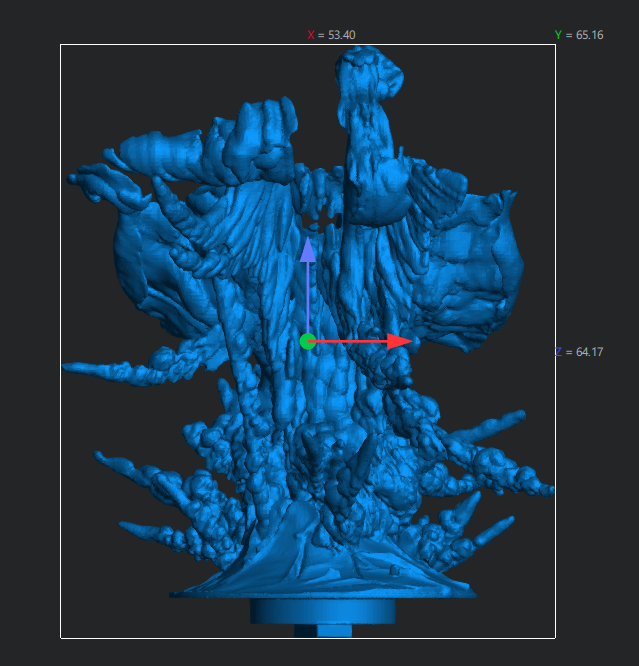Viewport: 639px width, 666px height.
Task: Click the small stem under the base
Action: coord(322,631)
